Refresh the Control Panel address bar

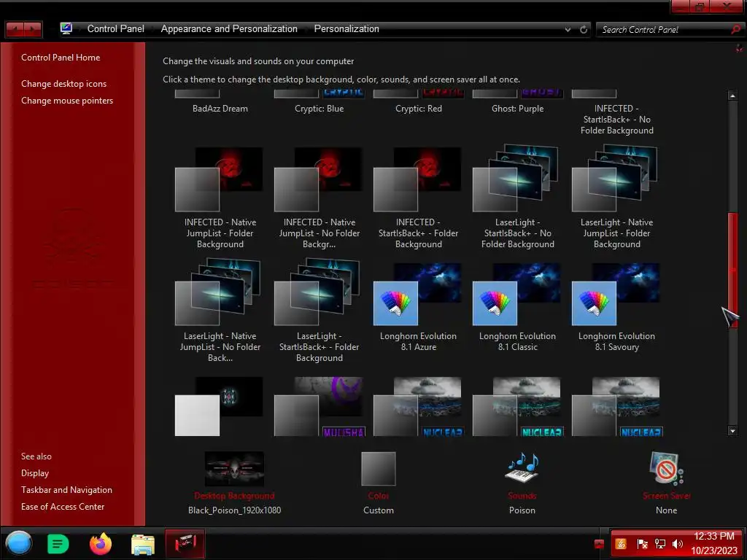(584, 29)
